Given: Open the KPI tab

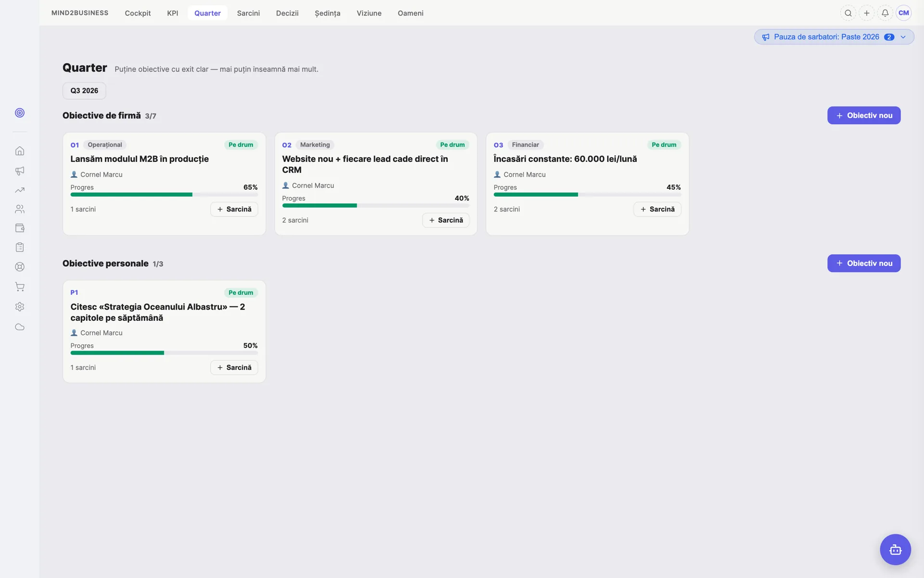Looking at the screenshot, I should point(173,13).
